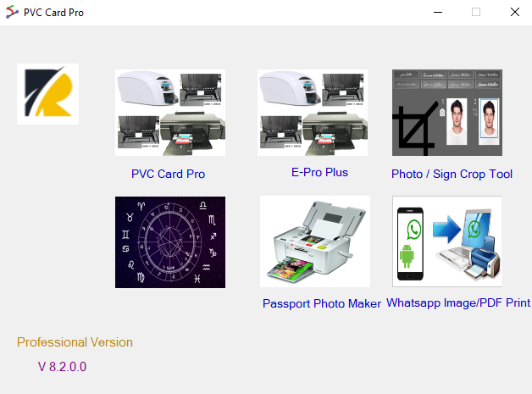Click the yellow and navy R logo
Image resolution: width=532 pixels, height=394 pixels.
47,94
